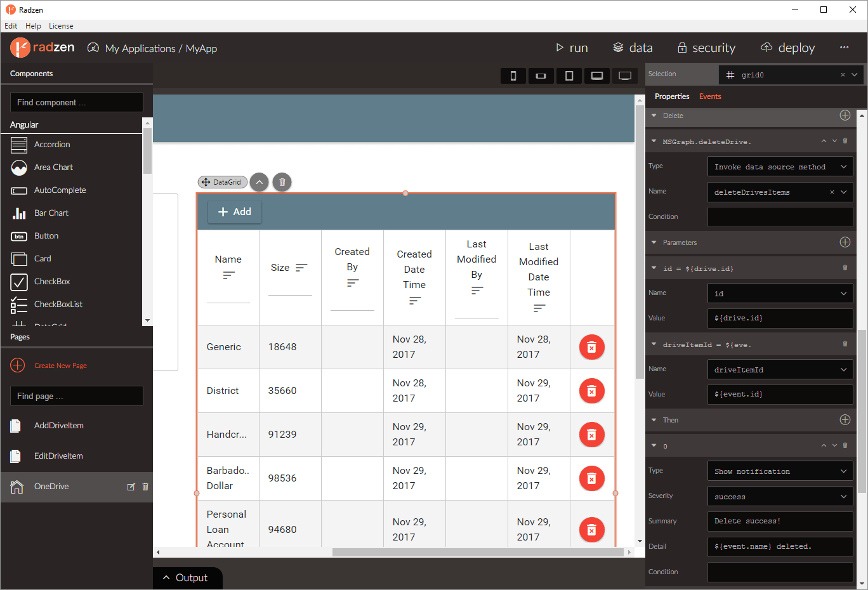
Task: Select the Accordion component
Action: pyautogui.click(x=52, y=145)
